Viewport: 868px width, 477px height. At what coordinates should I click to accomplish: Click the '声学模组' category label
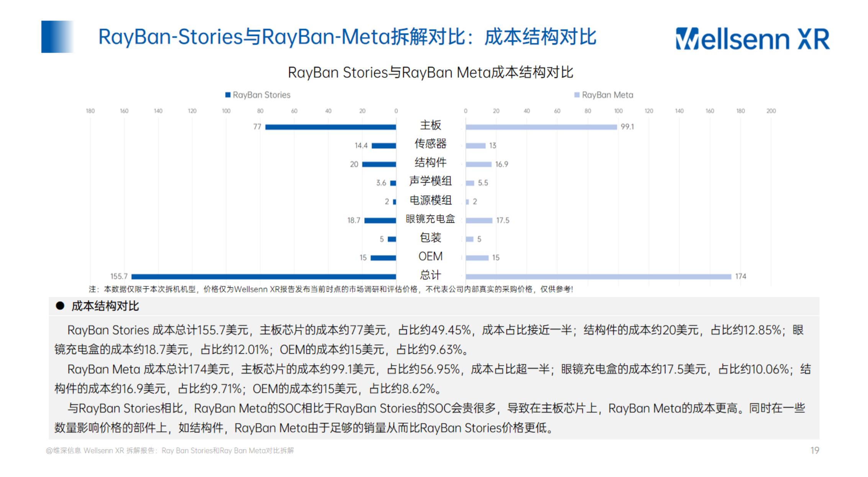(431, 181)
